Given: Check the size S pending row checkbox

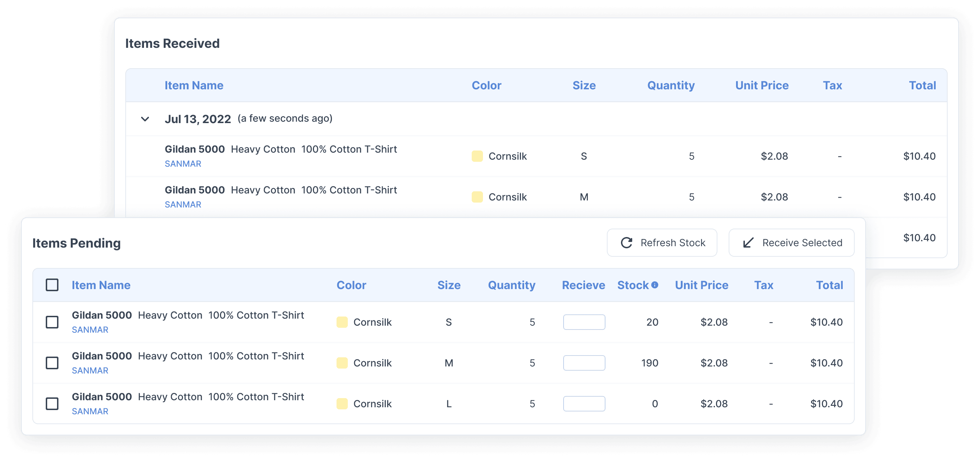Looking at the screenshot, I should 52,322.
